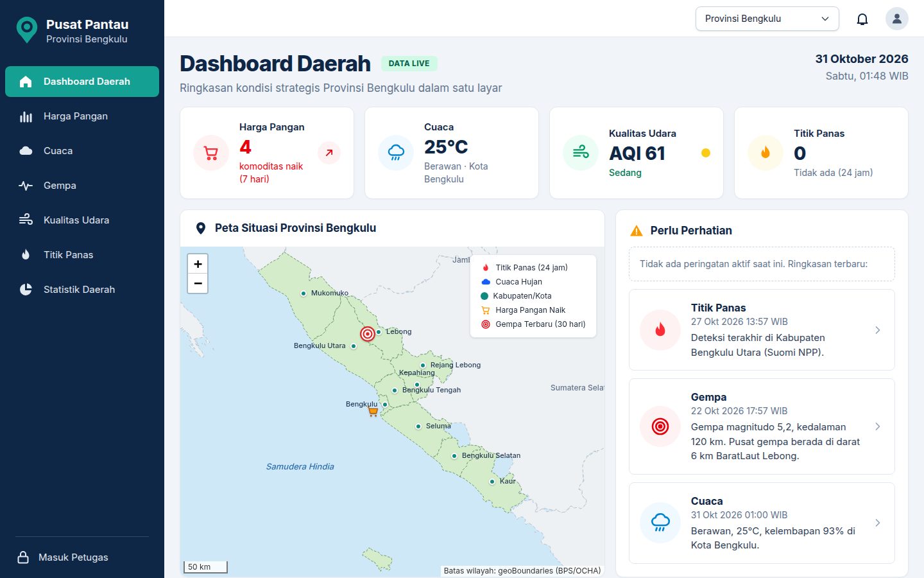924x578 pixels.
Task: Open notifications bell icon
Action: pyautogui.click(x=862, y=19)
